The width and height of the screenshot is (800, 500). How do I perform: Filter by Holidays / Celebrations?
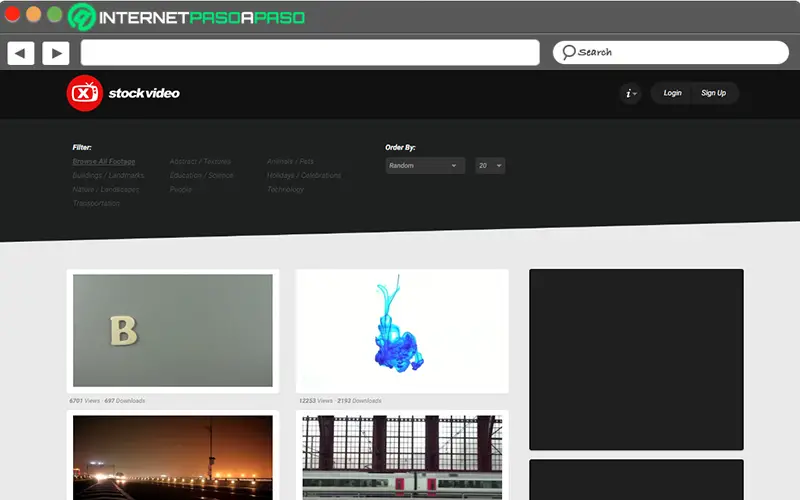click(304, 175)
